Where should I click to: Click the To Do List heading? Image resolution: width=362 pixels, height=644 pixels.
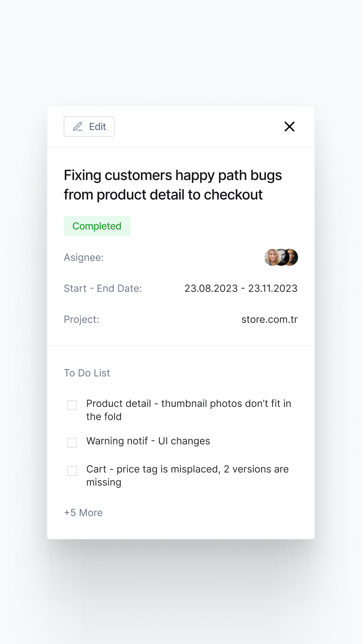coord(87,373)
